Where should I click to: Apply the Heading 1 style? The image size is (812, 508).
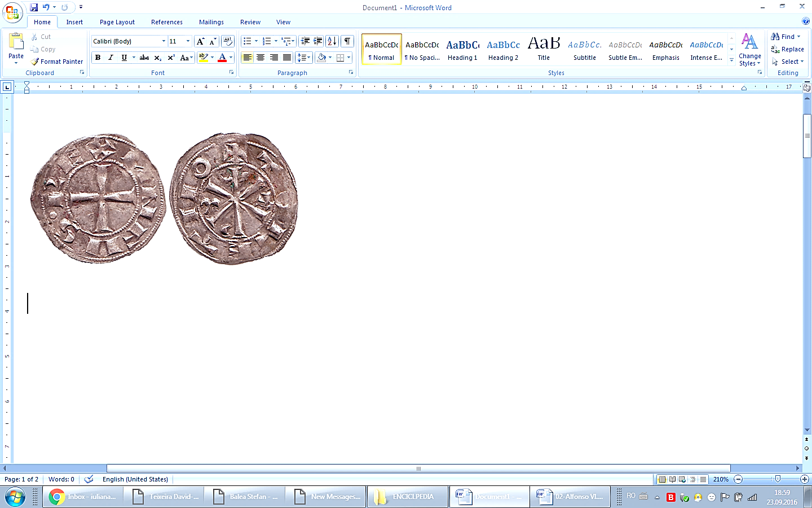(462, 50)
